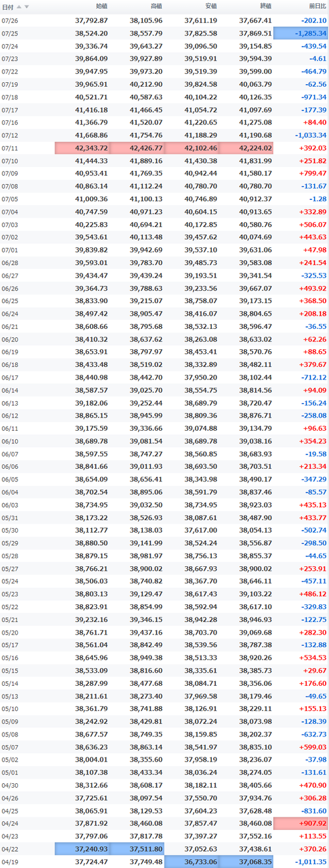Image resolution: width=329 pixels, height=868 pixels.
Task: Select the highlighted change value -1,285.34
Action: pos(301,34)
